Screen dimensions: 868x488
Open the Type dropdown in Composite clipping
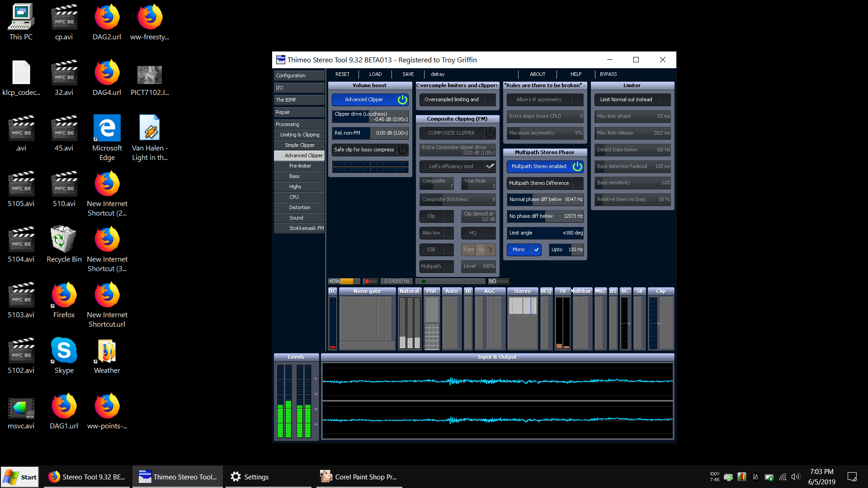[478, 249]
